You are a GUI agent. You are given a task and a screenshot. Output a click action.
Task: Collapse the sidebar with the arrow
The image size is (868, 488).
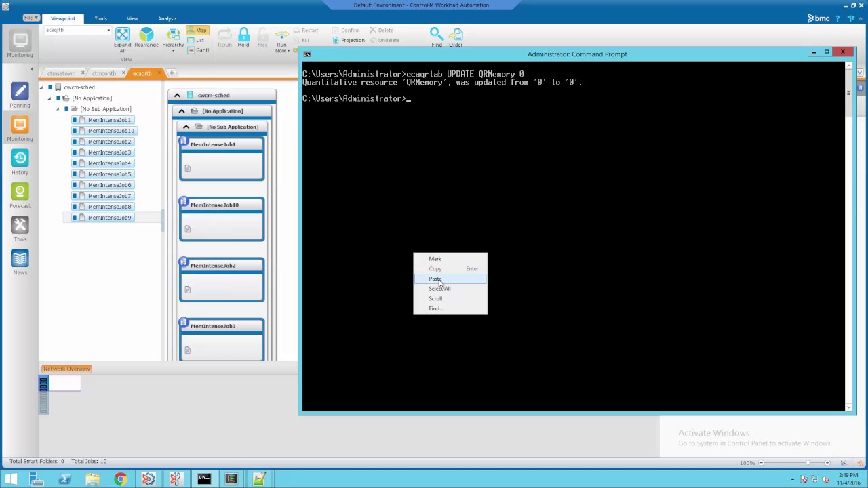tap(31, 69)
